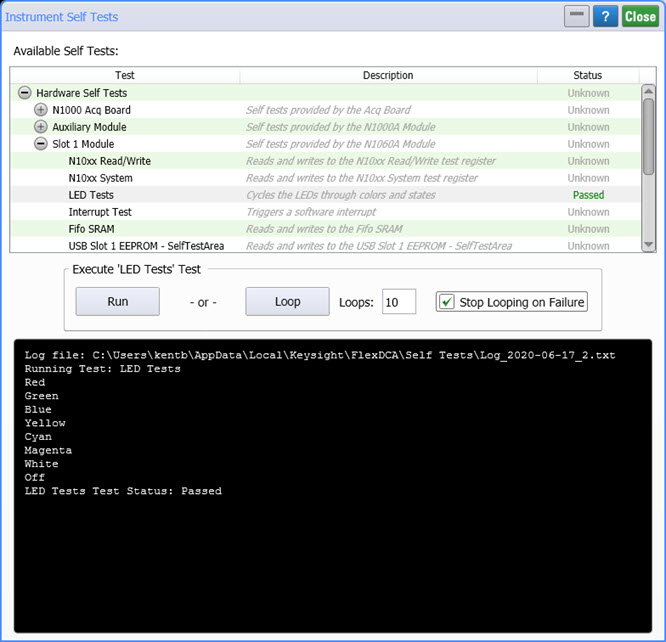The image size is (666, 642).
Task: Select the N10xx System test row
Action: tap(100, 178)
